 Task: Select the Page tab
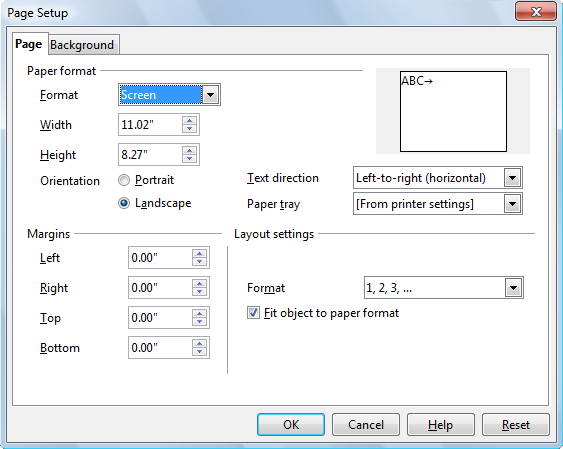[x=29, y=44]
